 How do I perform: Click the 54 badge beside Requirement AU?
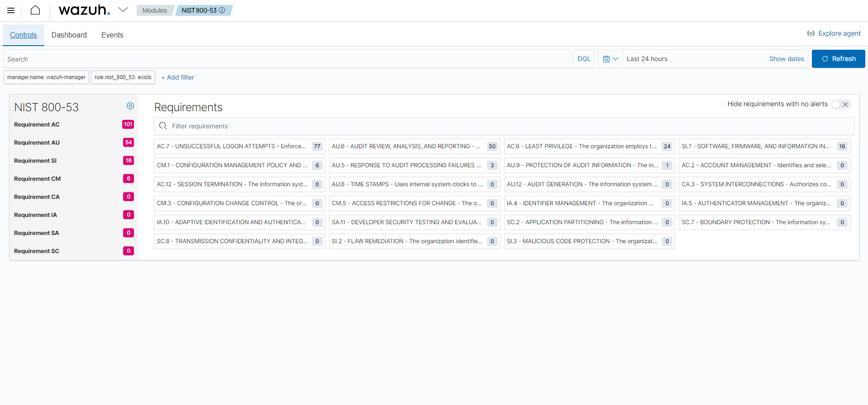(x=129, y=142)
